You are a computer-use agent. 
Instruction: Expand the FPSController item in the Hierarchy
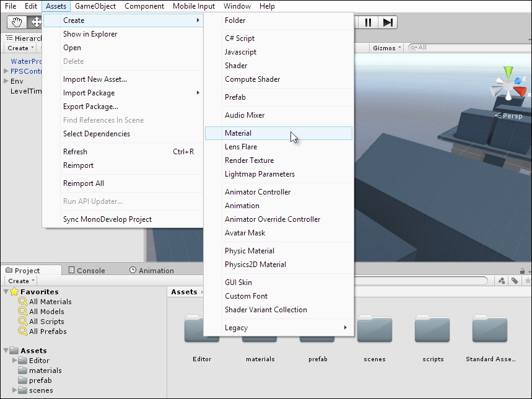click(x=5, y=71)
